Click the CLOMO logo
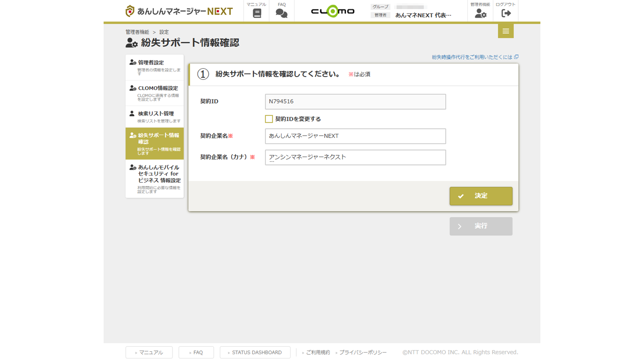Image resolution: width=644 pixels, height=362 pixels. pyautogui.click(x=333, y=11)
